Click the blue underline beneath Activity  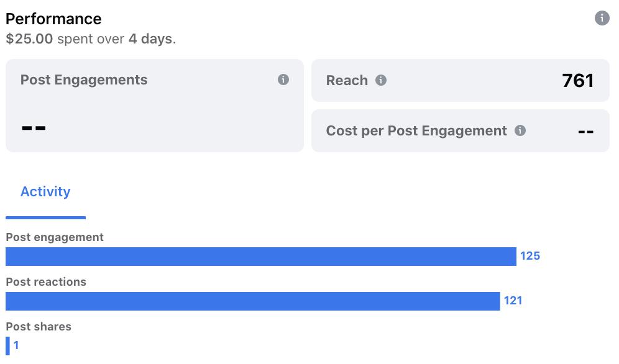pos(45,217)
